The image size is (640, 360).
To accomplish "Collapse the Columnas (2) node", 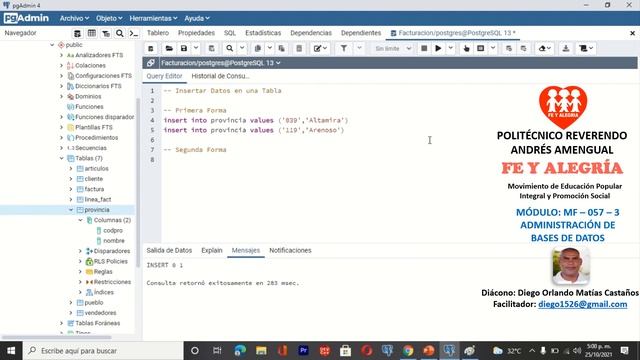I will tap(80, 220).
